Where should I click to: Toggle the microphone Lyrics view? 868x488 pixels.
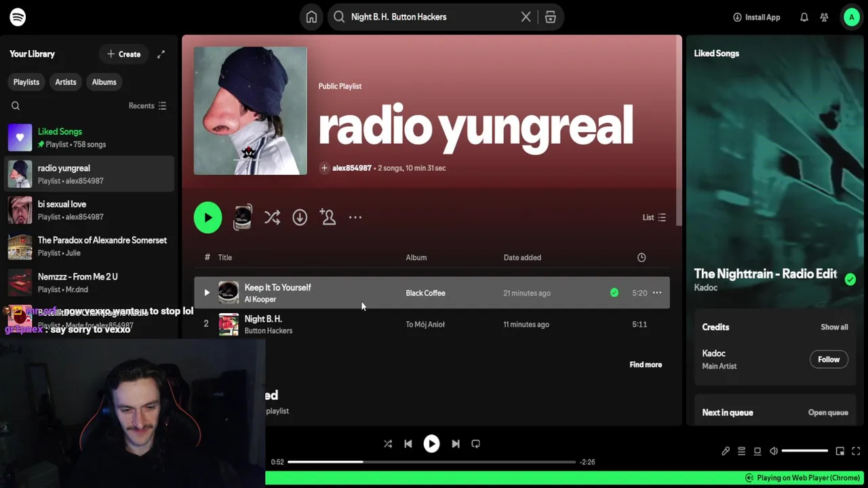tap(726, 451)
